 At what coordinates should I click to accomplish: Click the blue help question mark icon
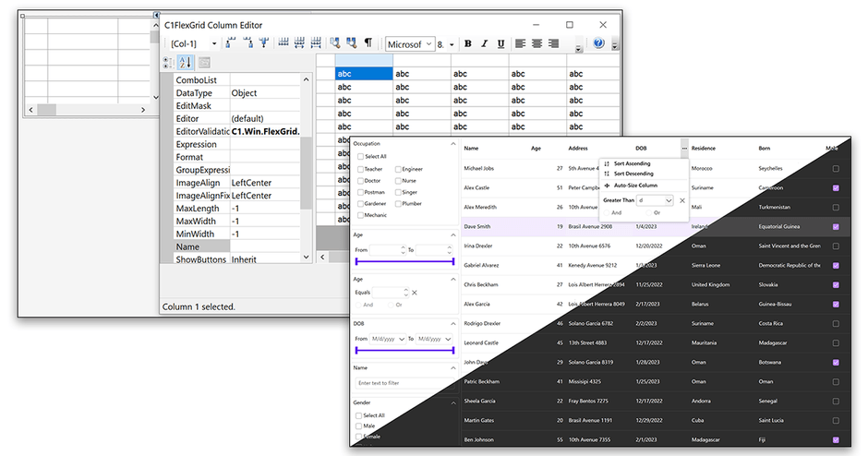click(598, 43)
